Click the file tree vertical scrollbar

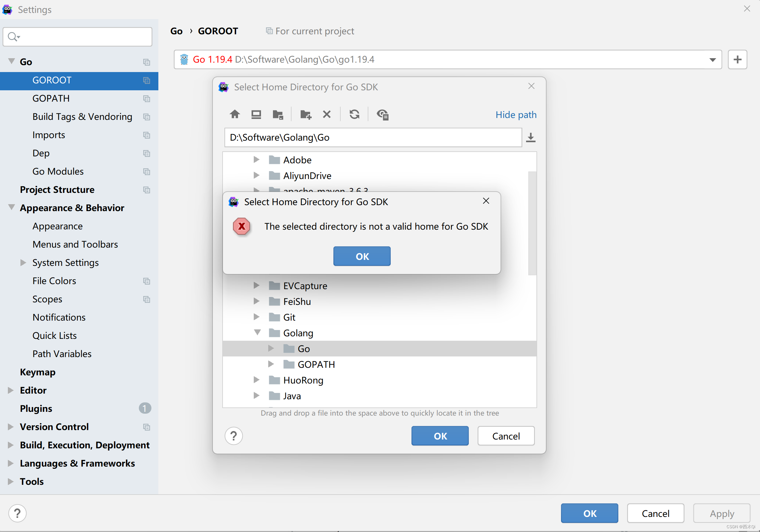coord(532,223)
